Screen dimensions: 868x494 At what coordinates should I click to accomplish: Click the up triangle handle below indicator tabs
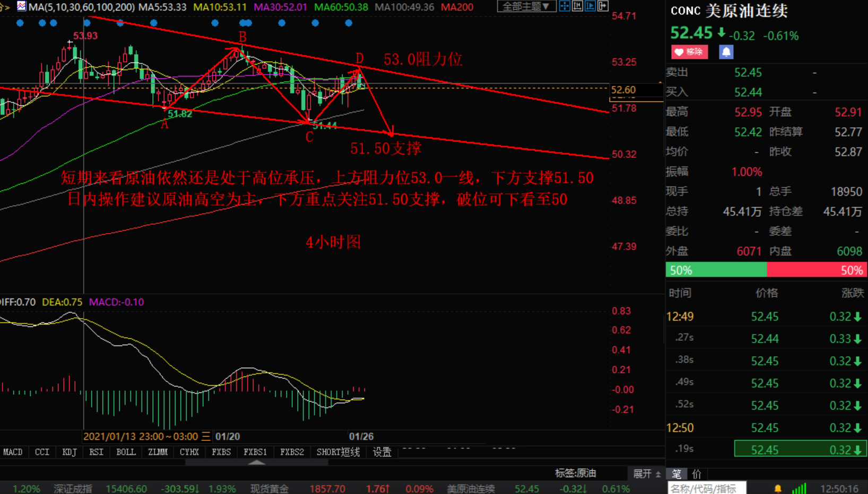[257, 462]
